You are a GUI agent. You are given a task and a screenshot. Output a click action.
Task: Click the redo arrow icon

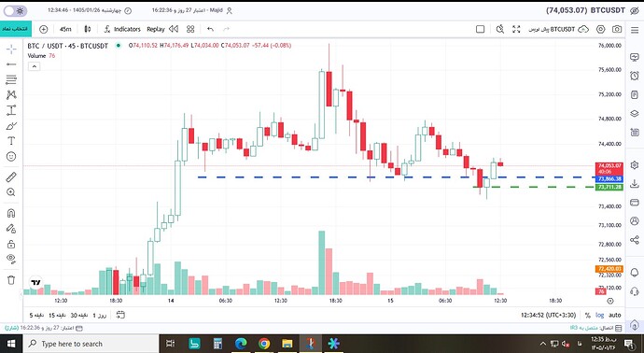226,29
